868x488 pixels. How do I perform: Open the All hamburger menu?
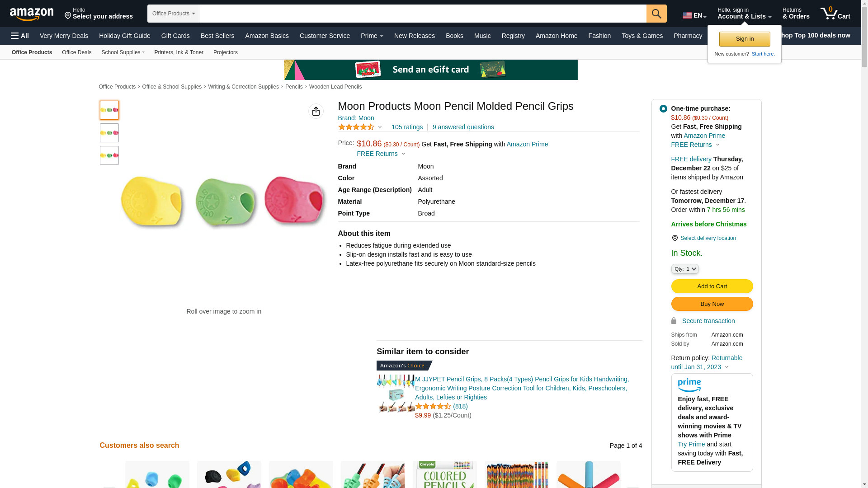click(x=20, y=36)
